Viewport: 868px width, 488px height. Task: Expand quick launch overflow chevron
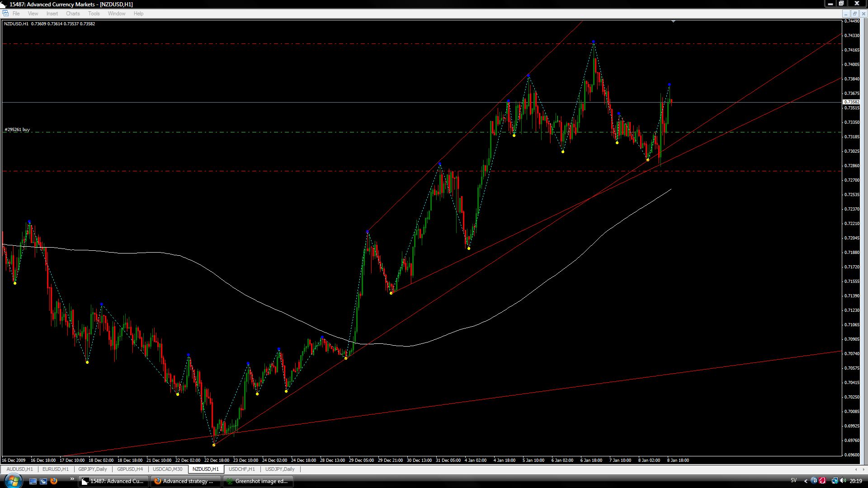[72, 479]
